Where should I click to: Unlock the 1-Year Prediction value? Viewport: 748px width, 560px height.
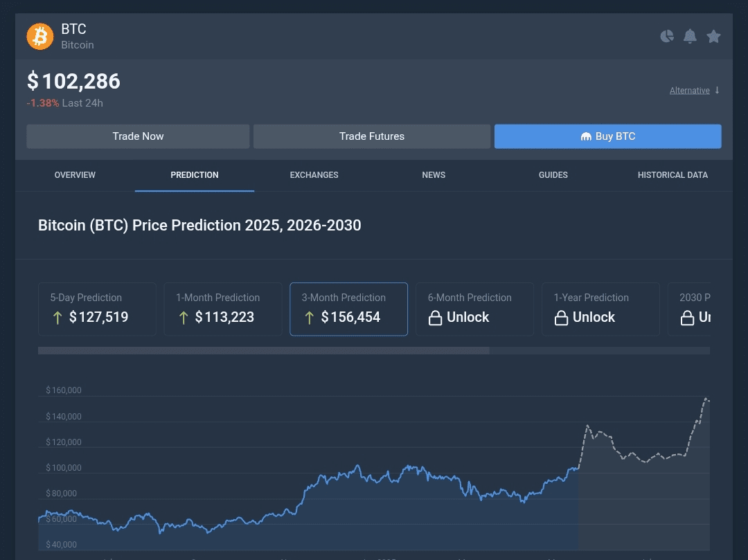pos(594,317)
